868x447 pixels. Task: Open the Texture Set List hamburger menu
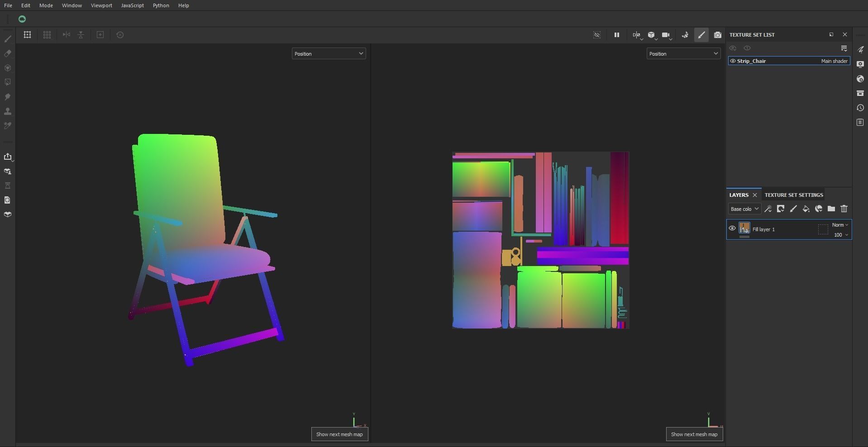(844, 48)
